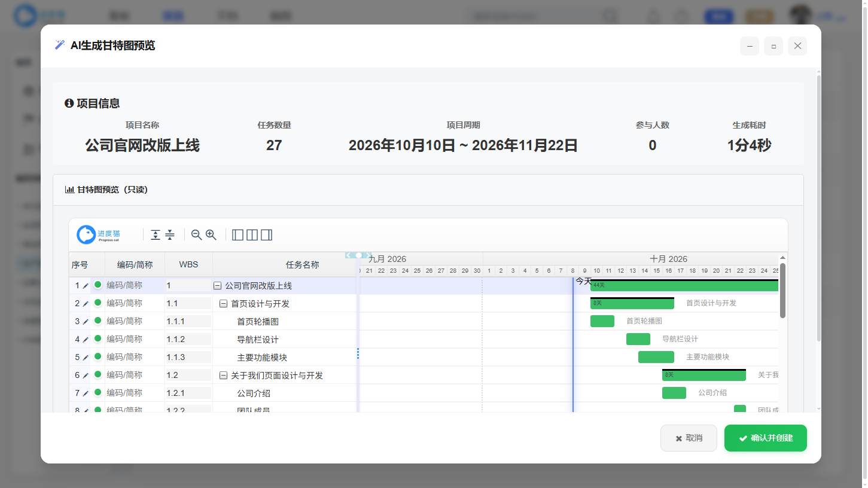Click the pencil edit icon on row 4
Viewport: 868px width, 488px height.
pos(86,340)
